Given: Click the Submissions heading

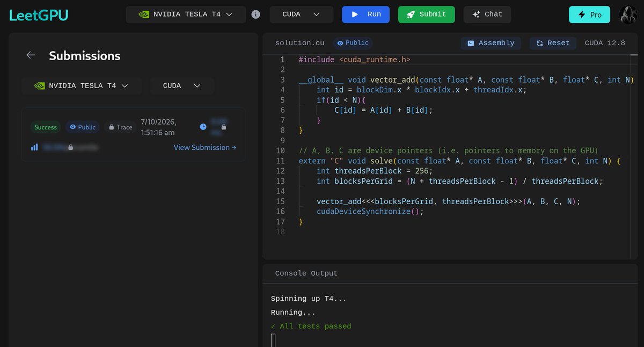Looking at the screenshot, I should coord(85,55).
